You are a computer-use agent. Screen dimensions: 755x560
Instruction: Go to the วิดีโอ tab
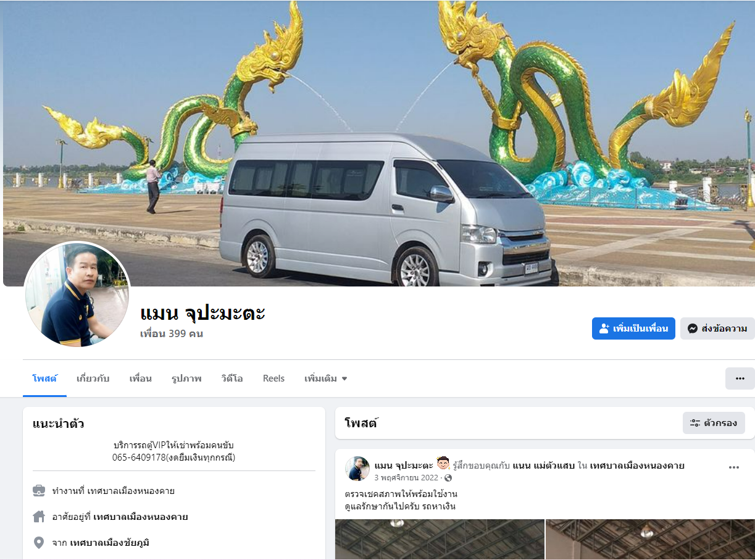click(x=232, y=378)
